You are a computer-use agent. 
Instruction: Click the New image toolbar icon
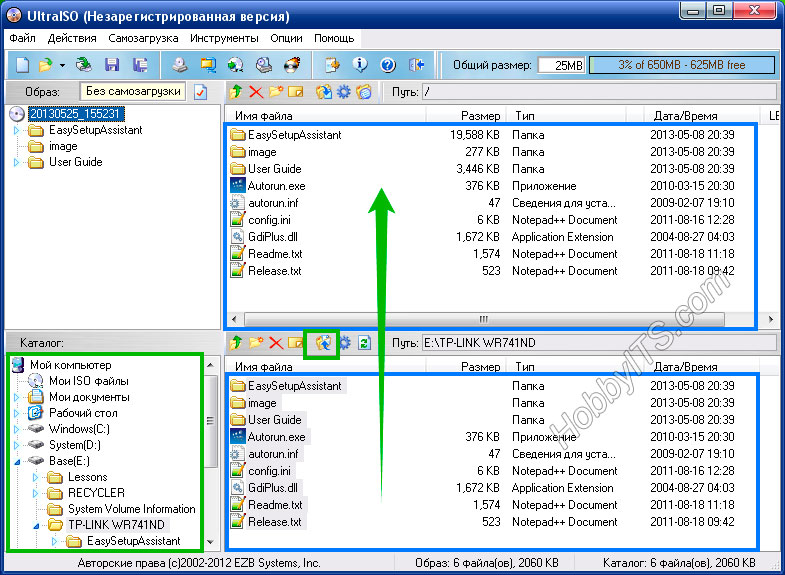[23, 65]
